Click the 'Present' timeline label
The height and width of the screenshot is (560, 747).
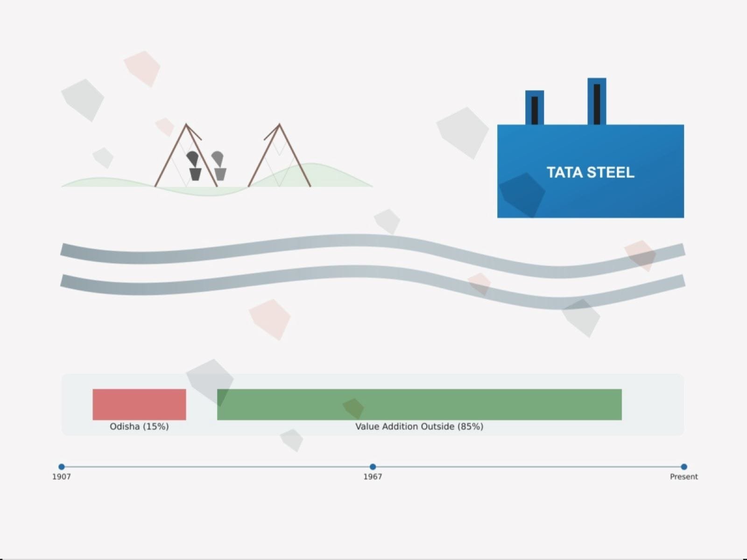click(684, 476)
